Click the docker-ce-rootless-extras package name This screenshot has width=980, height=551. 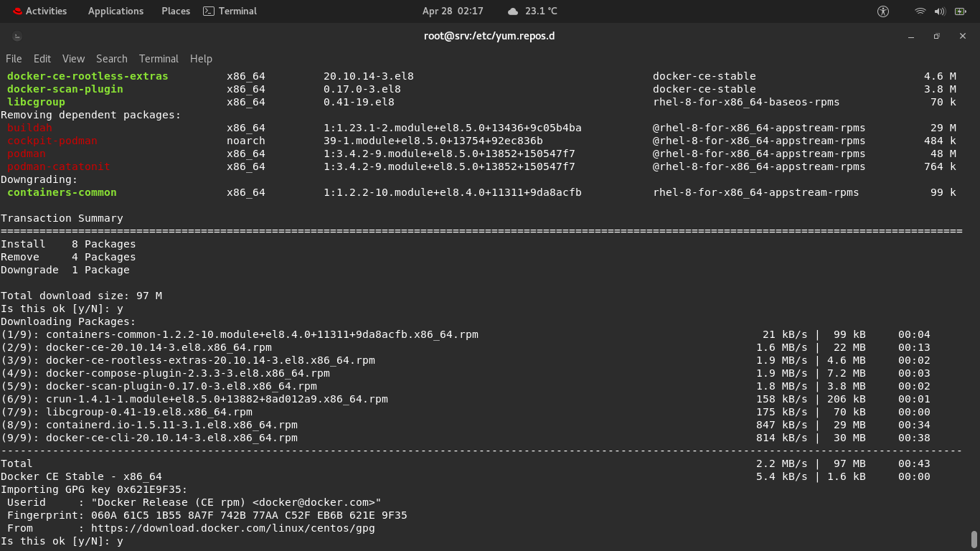[x=88, y=76]
